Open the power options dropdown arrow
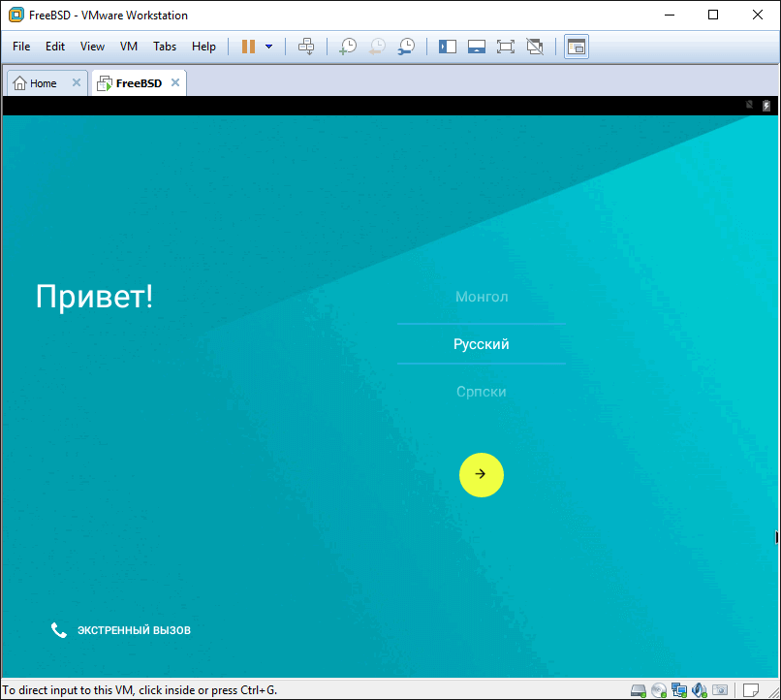781x700 pixels. pyautogui.click(x=269, y=47)
